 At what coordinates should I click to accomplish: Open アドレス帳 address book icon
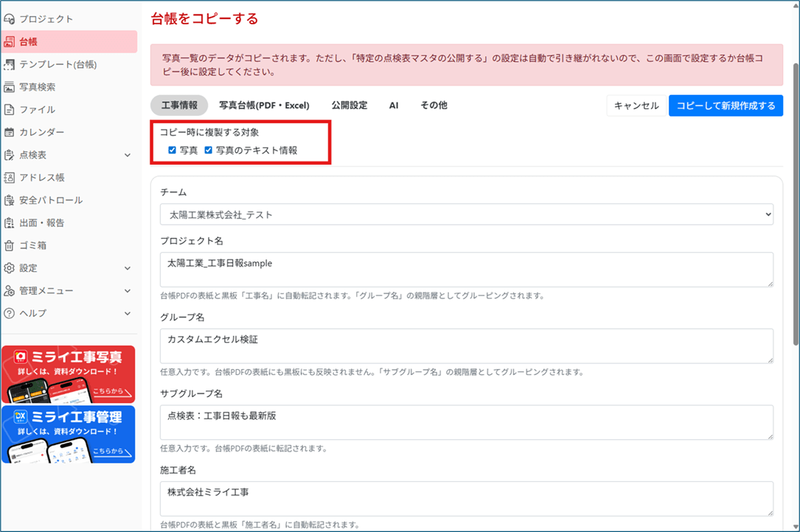click(10, 178)
